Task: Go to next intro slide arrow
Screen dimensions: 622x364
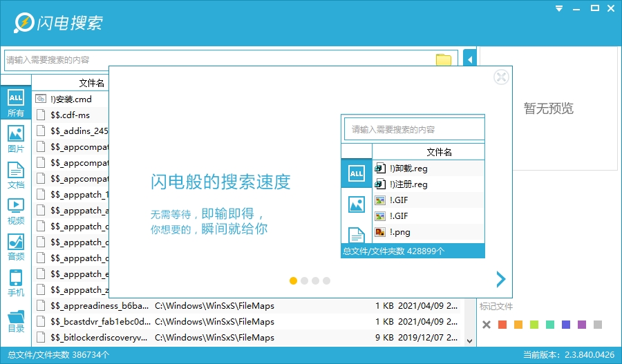Action: (501, 280)
